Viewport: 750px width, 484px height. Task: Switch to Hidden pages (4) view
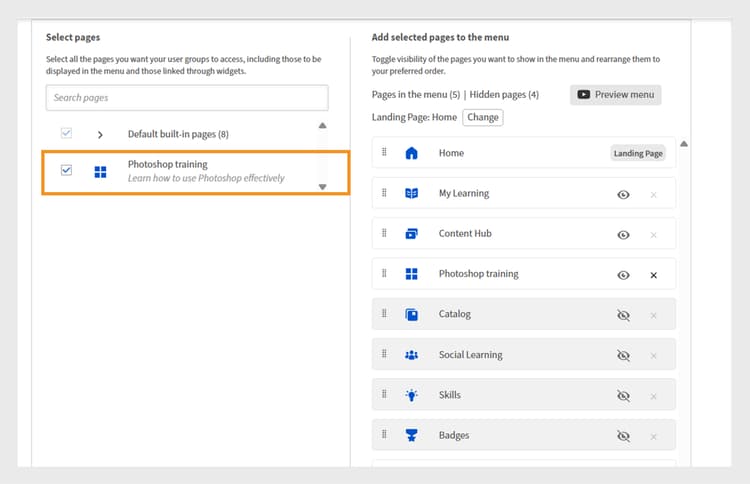(x=504, y=95)
